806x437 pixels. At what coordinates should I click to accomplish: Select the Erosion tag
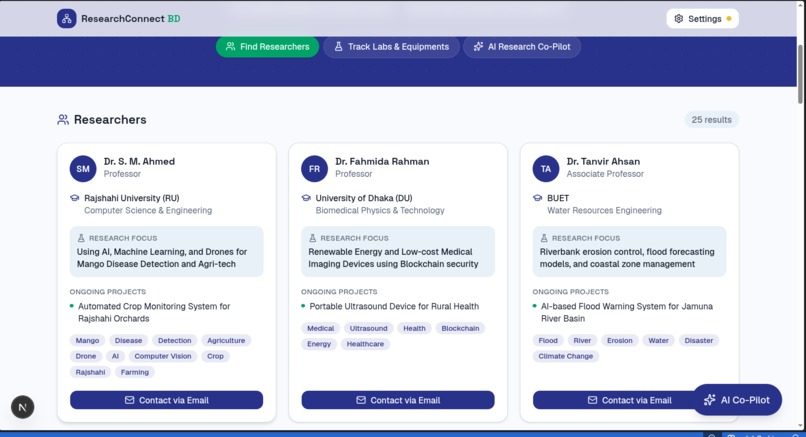pyautogui.click(x=620, y=340)
